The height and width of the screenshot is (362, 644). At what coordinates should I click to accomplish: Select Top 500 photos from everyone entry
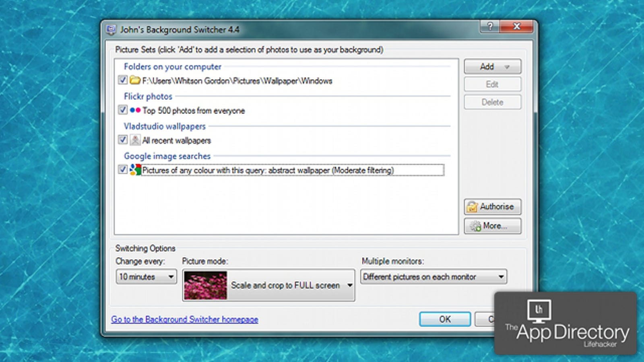coord(194,111)
